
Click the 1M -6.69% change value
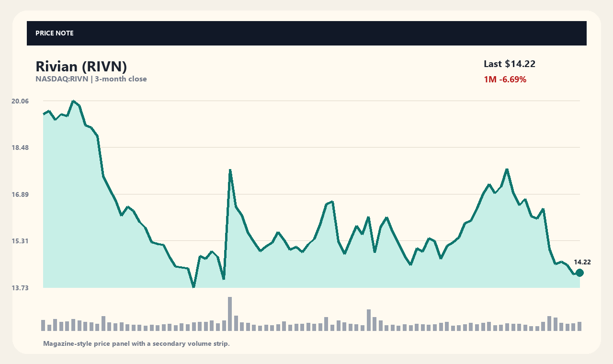tap(505, 80)
